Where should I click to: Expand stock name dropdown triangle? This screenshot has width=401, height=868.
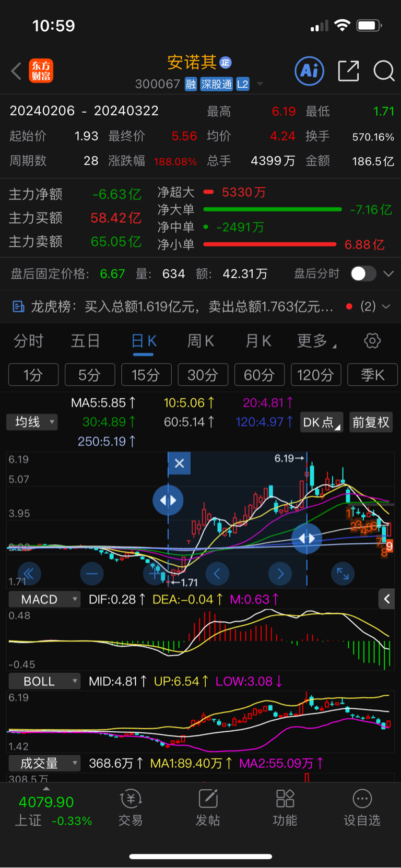pyautogui.click(x=260, y=84)
